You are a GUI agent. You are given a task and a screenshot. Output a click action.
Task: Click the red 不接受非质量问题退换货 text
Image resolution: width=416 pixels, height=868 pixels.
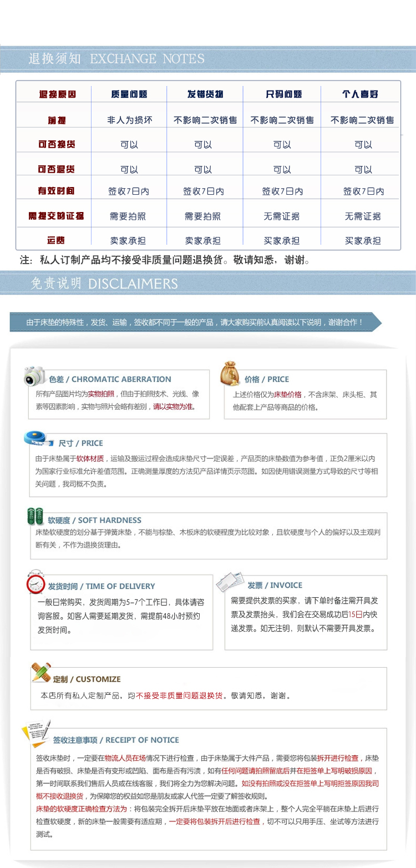point(179,695)
